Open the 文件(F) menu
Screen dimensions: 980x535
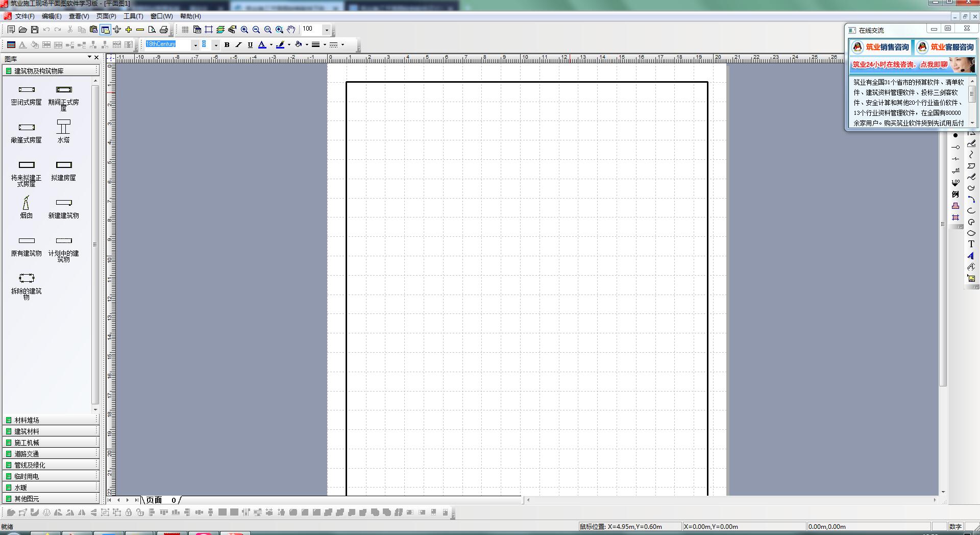point(25,16)
